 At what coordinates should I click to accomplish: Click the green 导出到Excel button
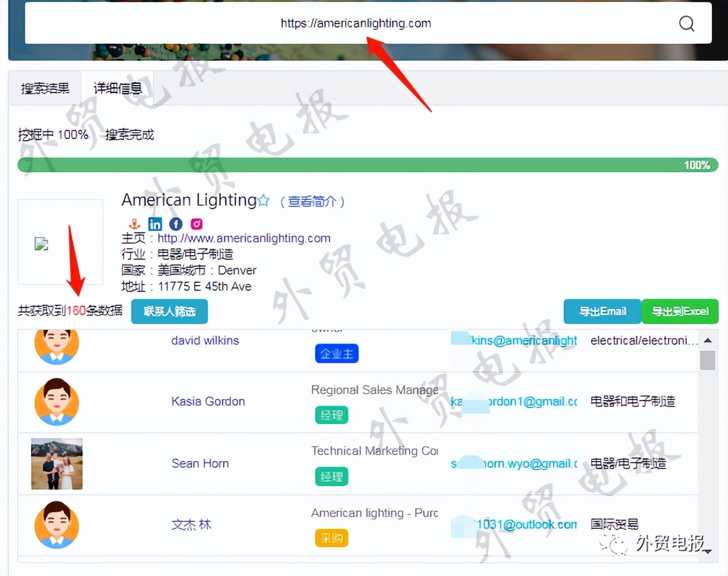coord(680,311)
